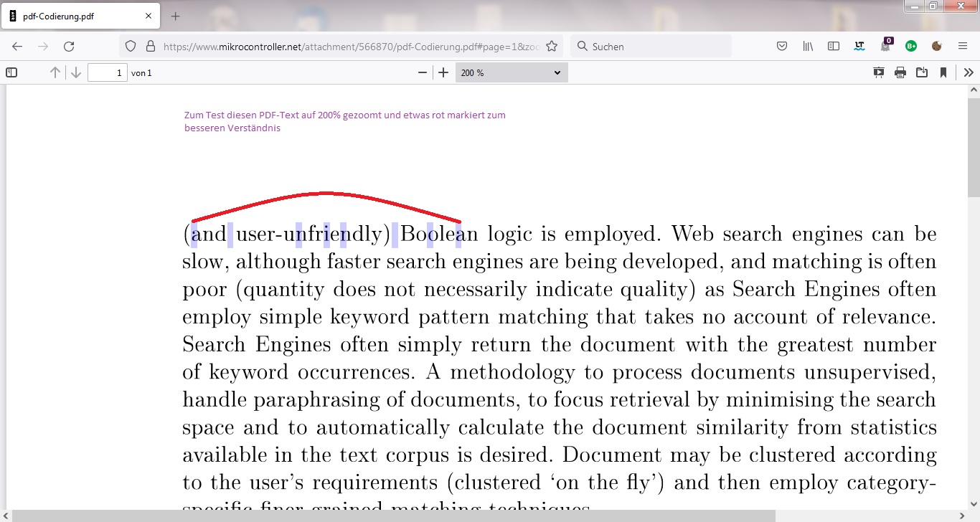Download the PDF with the save icon
The width and height of the screenshot is (980, 522).
[x=922, y=72]
